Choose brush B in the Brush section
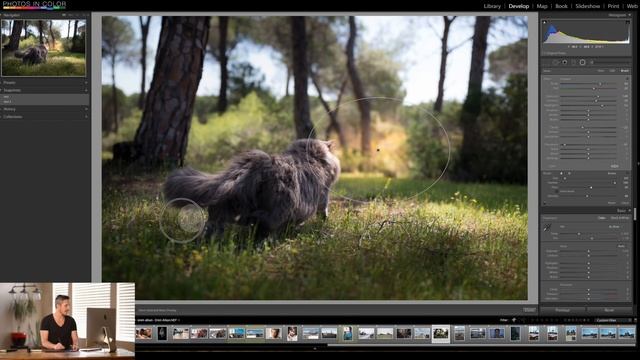Screen dimensions: 640x360 pyautogui.click(x=569, y=173)
